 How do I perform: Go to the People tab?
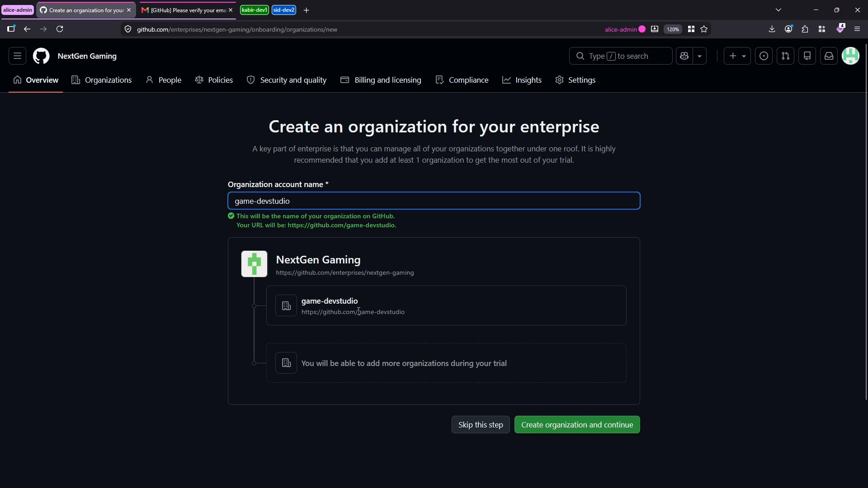164,80
